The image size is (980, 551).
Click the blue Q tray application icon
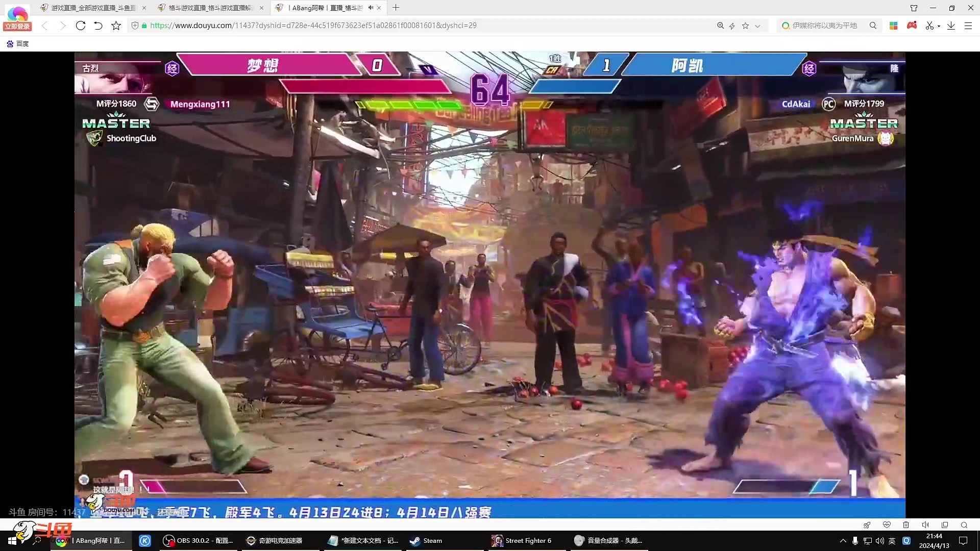pyautogui.click(x=906, y=541)
